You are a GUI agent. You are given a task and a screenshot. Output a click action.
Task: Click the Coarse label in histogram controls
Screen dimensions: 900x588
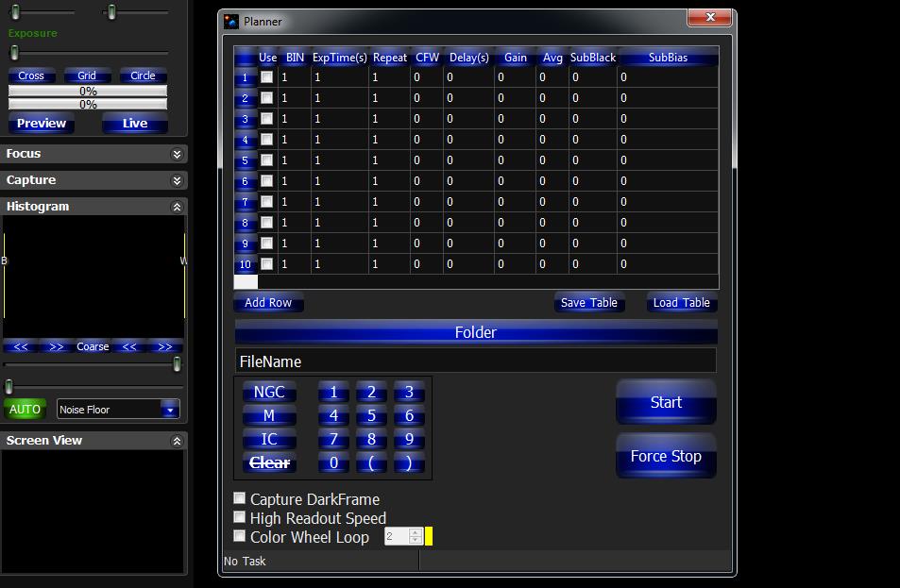[93, 346]
